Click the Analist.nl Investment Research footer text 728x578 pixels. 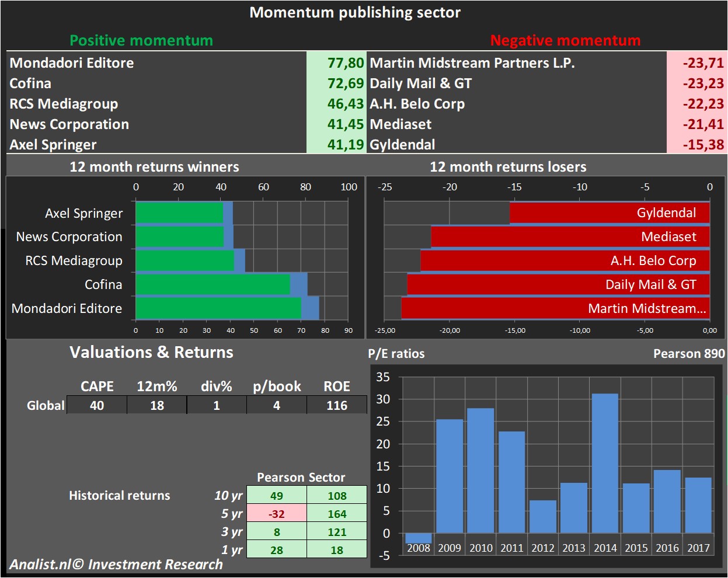(x=116, y=565)
